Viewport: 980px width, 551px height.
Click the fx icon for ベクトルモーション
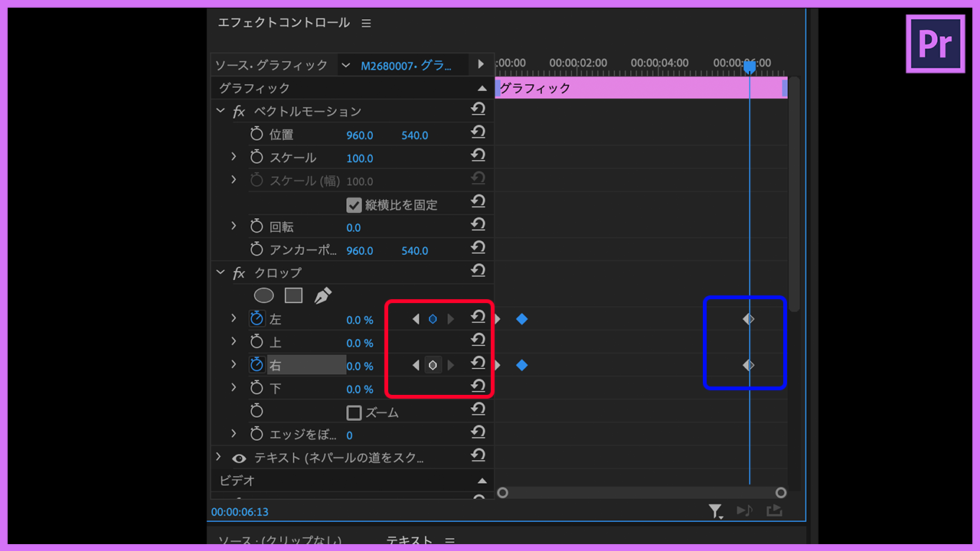tap(240, 112)
